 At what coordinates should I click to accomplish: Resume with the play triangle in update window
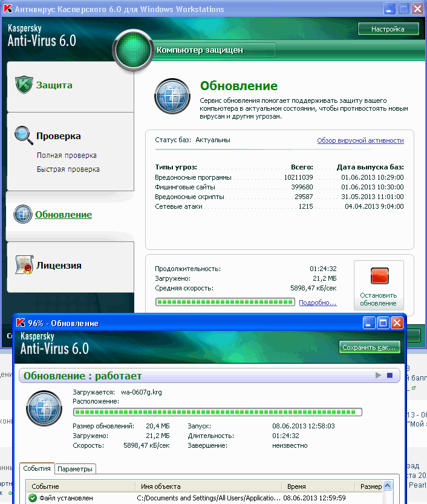378,375
